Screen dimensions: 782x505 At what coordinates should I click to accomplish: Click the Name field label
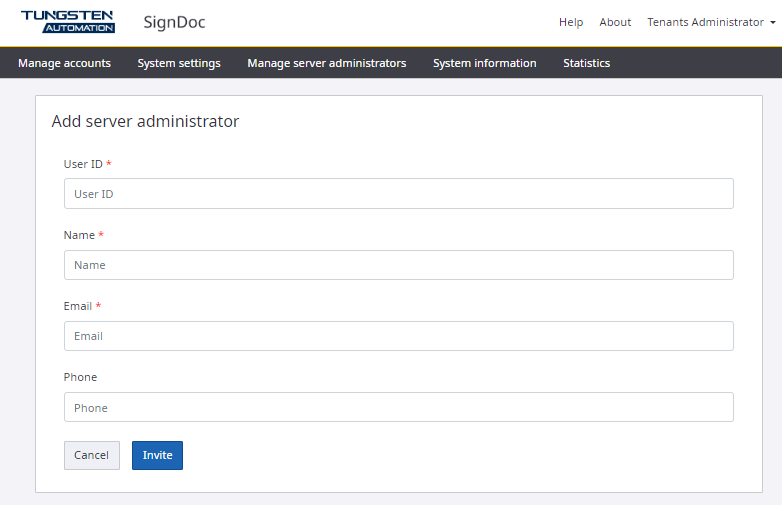pos(79,235)
